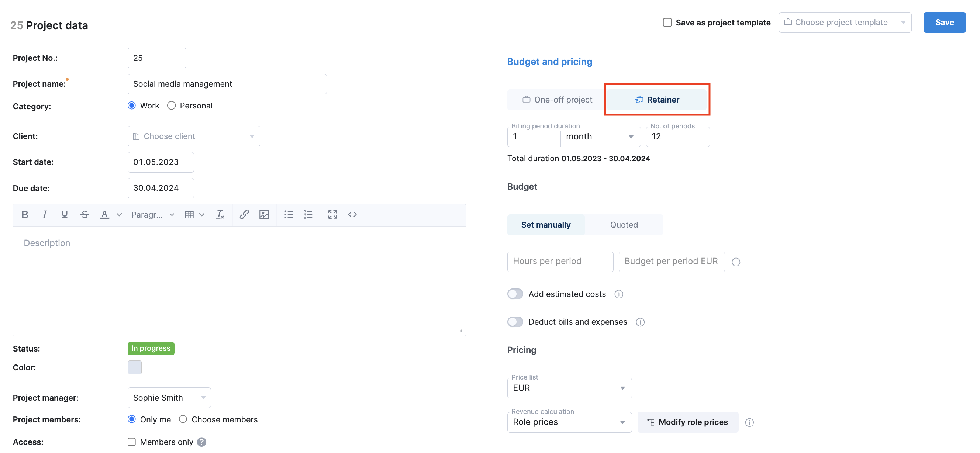Create a bulleted list in the description
Viewport: 980px width, 453px height.
289,215
